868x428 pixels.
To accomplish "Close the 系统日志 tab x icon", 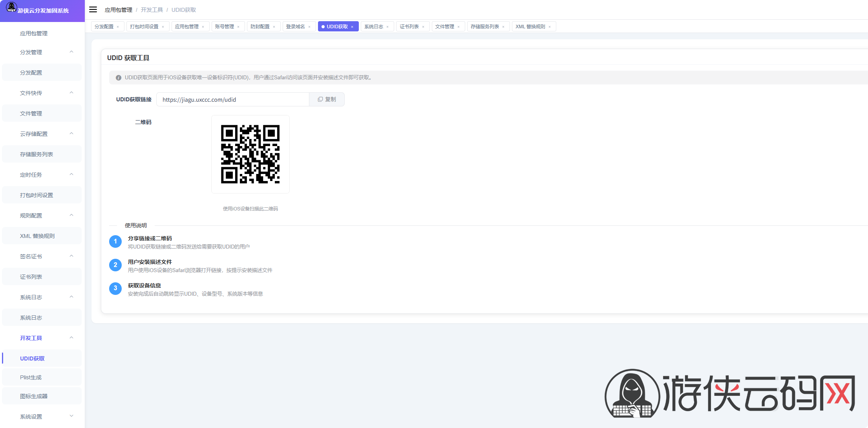I will (x=387, y=27).
